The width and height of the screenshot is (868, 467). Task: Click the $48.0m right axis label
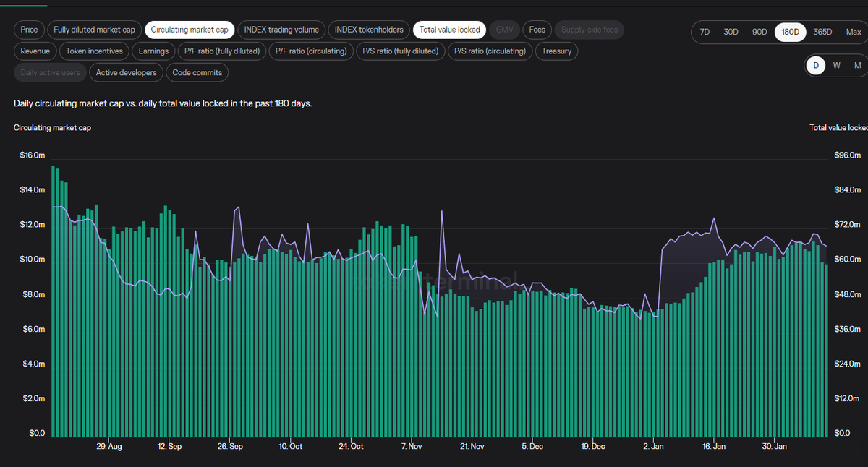pyautogui.click(x=846, y=294)
